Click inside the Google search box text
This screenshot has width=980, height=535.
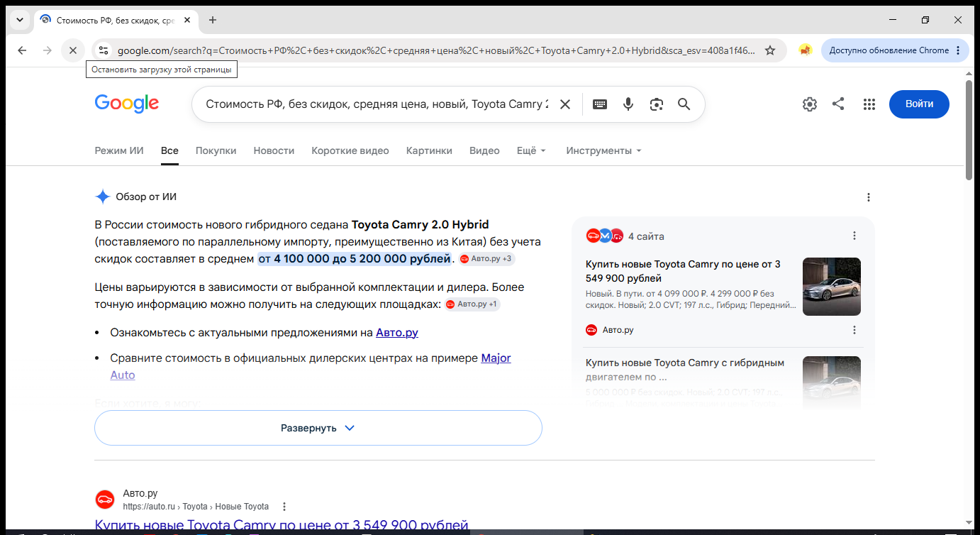tap(377, 104)
